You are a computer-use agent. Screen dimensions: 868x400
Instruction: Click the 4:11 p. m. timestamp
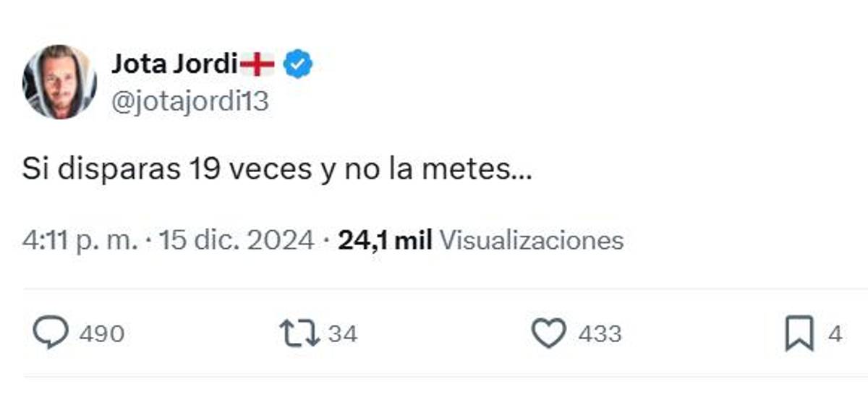80,240
